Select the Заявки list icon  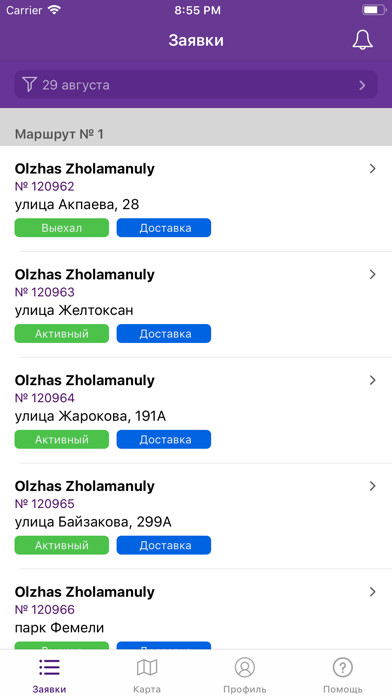pyautogui.click(x=49, y=667)
